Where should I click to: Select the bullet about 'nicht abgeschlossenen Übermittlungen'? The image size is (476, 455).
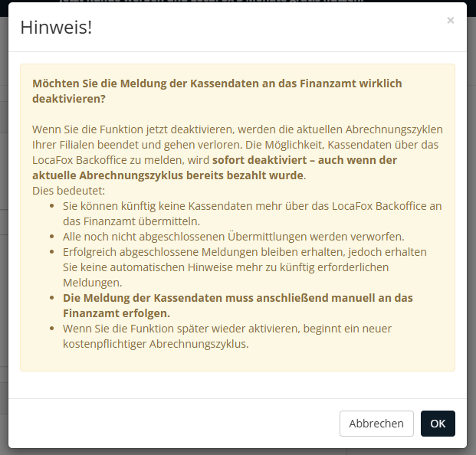pos(244,237)
